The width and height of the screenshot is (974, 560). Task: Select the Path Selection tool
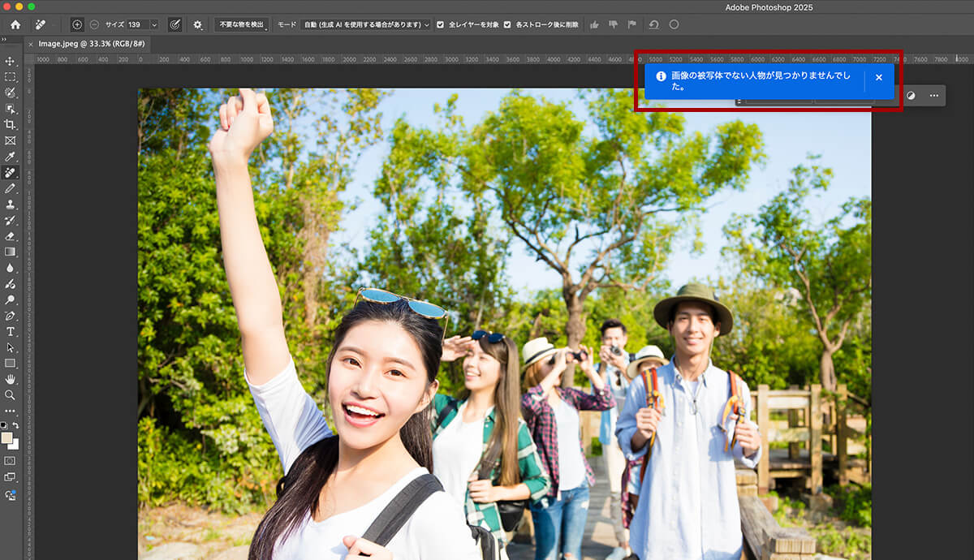11,347
